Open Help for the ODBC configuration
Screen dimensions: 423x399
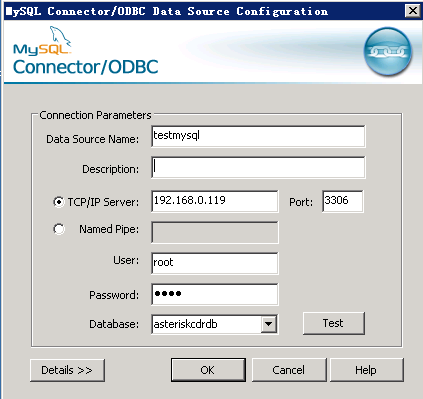point(366,370)
